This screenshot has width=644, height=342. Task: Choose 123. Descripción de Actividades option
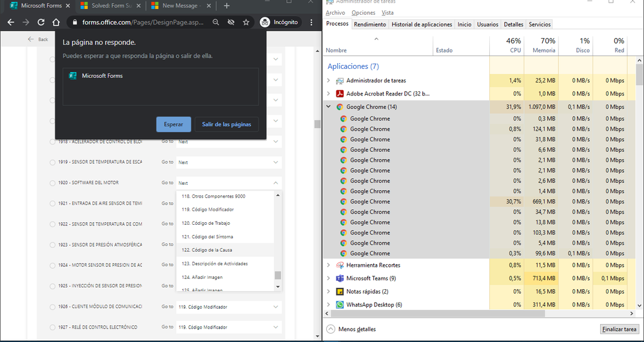(x=225, y=263)
